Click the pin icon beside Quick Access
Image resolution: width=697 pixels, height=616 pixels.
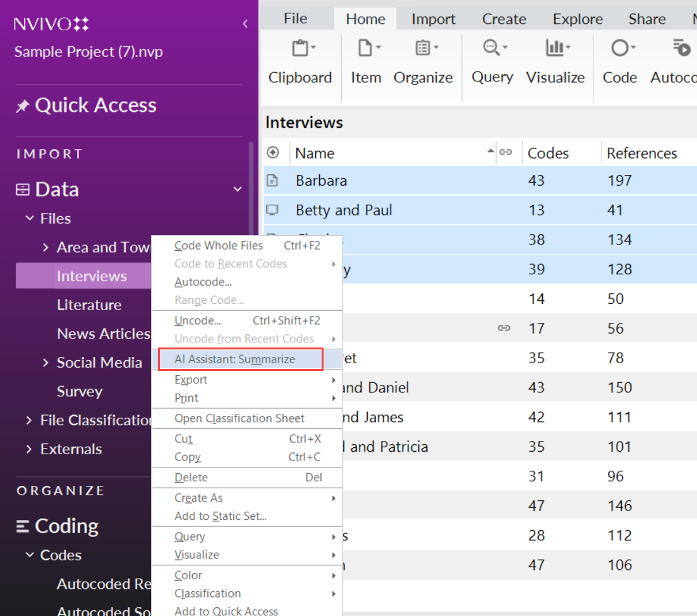pos(22,106)
